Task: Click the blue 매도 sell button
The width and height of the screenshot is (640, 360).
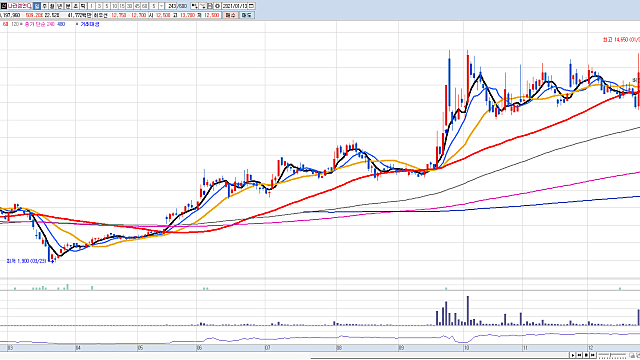Action: point(246,15)
